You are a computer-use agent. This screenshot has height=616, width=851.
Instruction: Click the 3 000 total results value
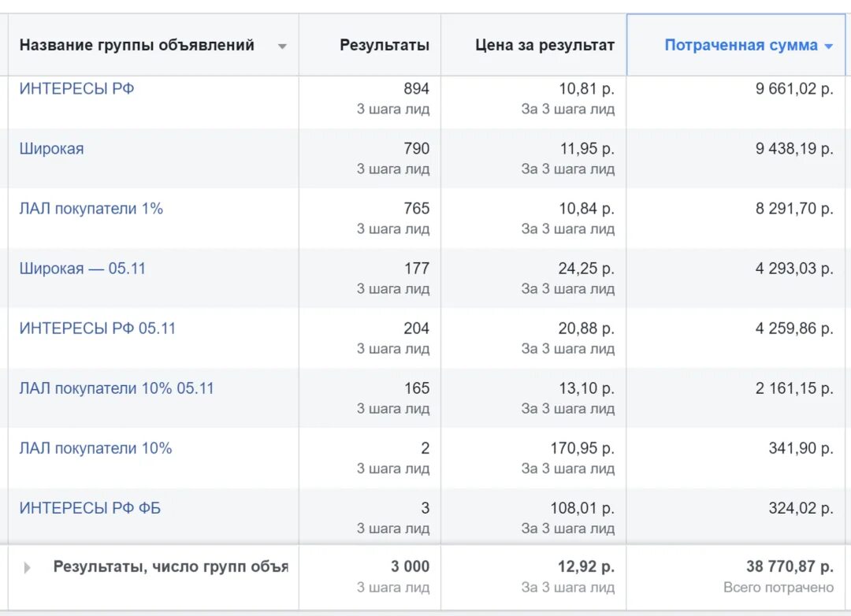tap(411, 566)
